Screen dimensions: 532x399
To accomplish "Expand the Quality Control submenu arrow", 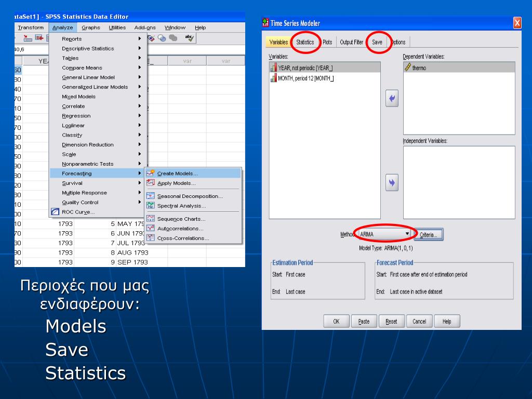I will coord(139,202).
